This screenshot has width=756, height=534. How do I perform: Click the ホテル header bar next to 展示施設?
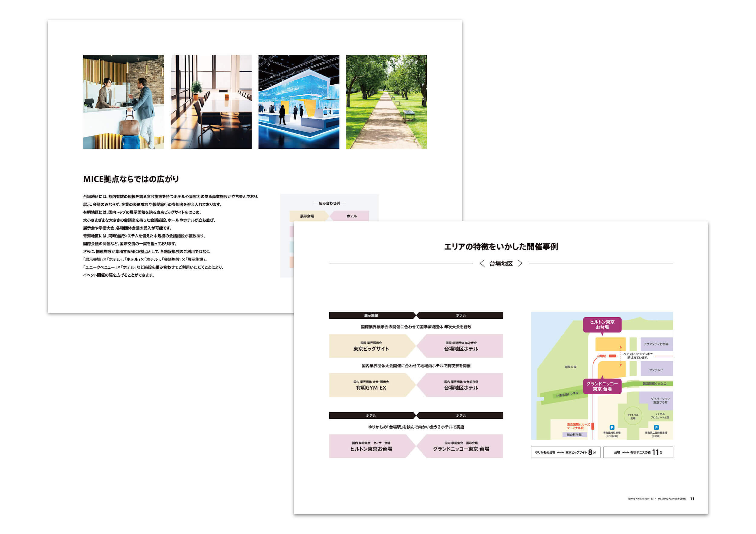[460, 315]
